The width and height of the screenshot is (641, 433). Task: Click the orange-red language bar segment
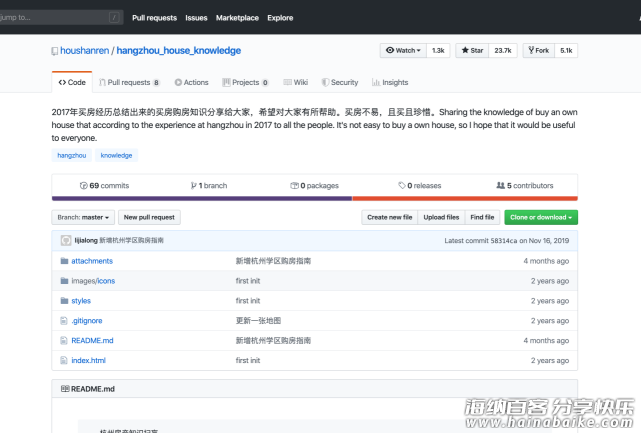click(465, 199)
